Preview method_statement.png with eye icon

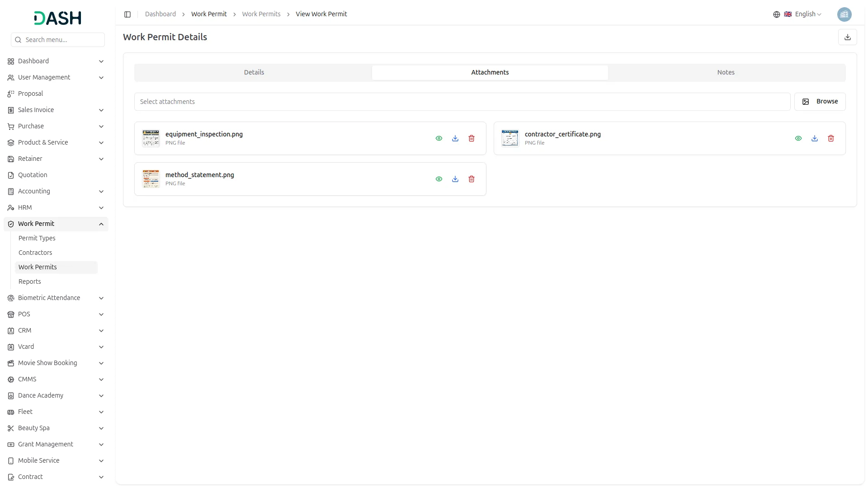point(439,179)
